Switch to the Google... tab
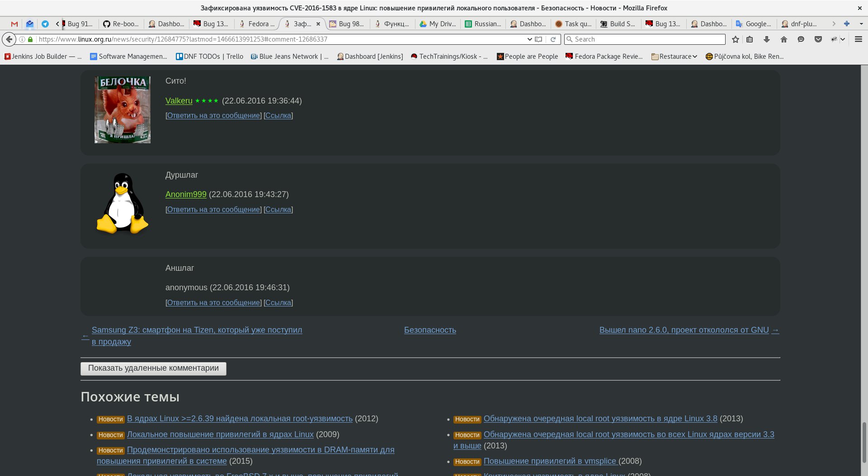 click(x=754, y=24)
